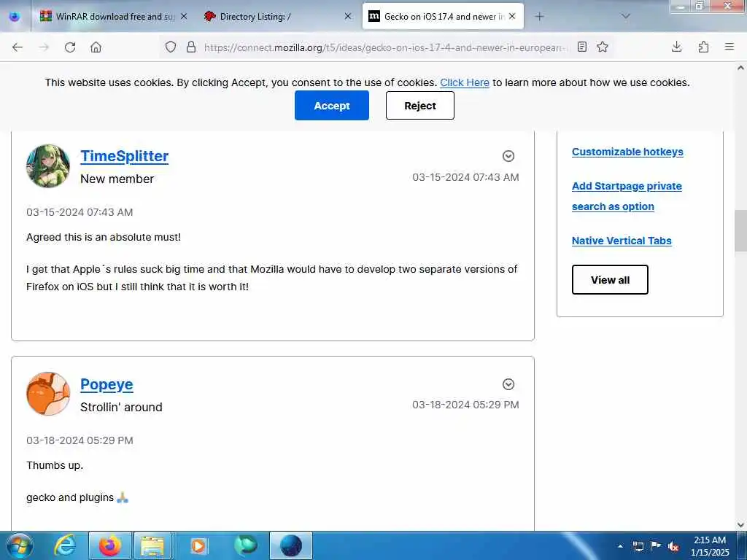747x560 pixels.
Task: Click the 'Thumbs up.' comment text
Action: (55, 465)
